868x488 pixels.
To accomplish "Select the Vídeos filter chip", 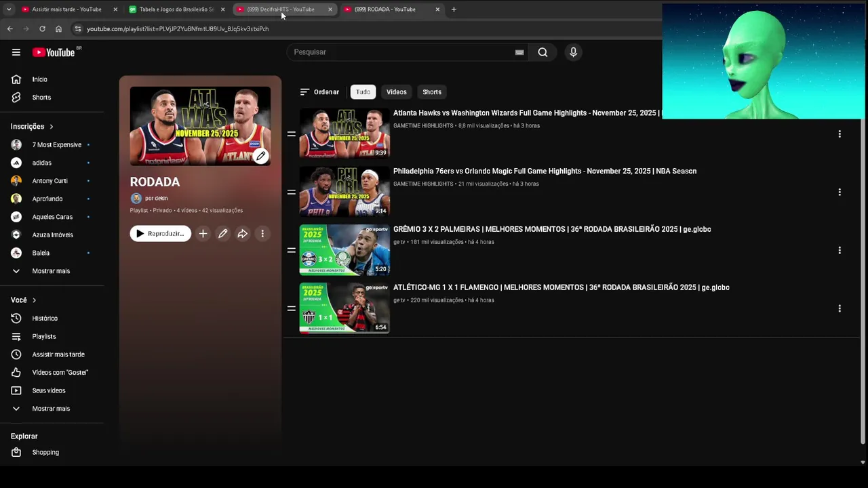I will click(397, 92).
